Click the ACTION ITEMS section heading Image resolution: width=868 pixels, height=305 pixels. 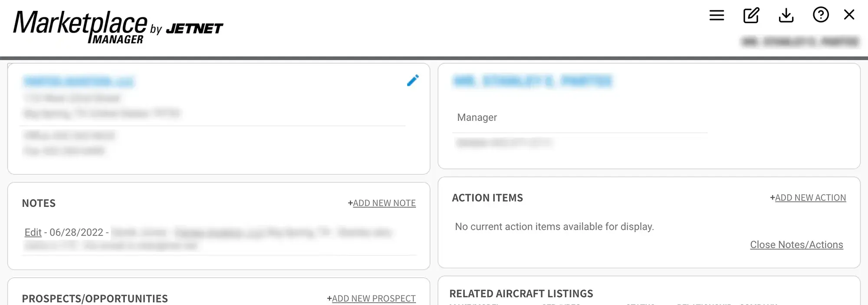(x=487, y=198)
